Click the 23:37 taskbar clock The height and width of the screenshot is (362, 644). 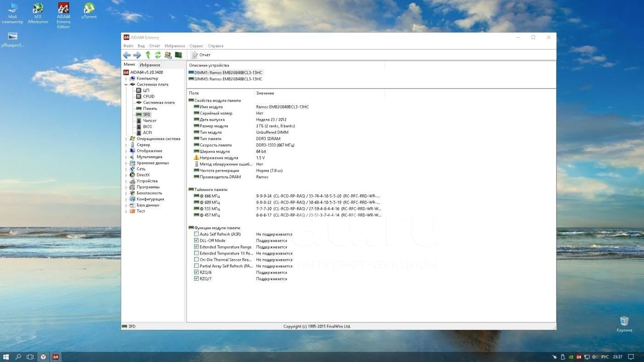point(618,357)
